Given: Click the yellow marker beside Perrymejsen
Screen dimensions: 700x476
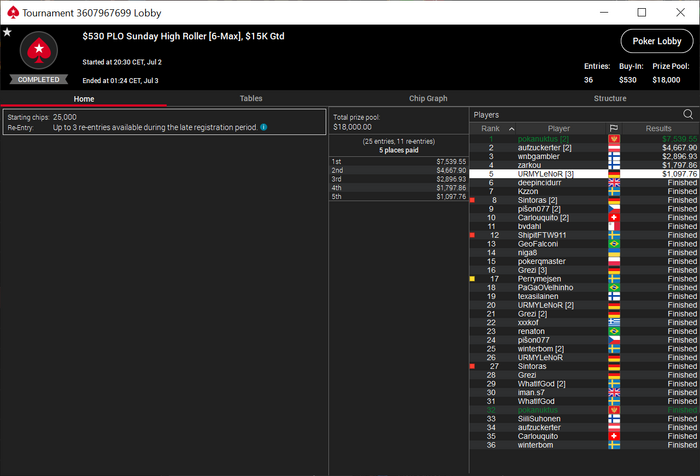Looking at the screenshot, I should tap(472, 279).
